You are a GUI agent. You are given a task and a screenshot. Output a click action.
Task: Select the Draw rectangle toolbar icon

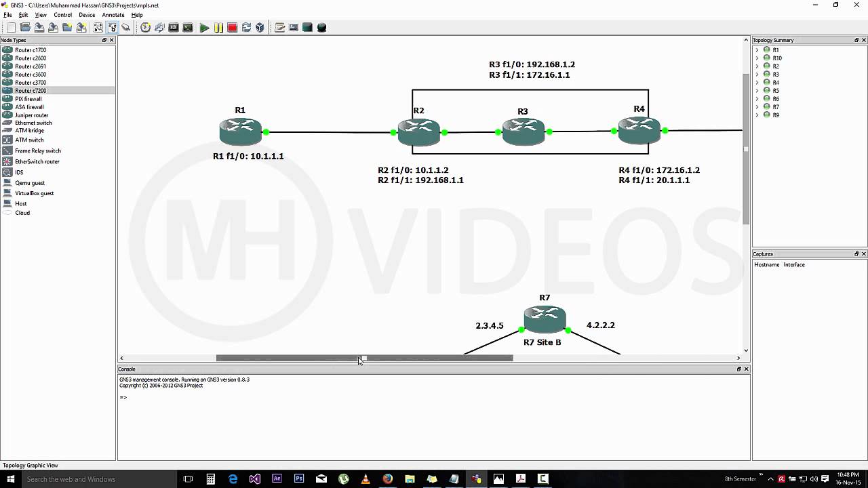point(307,28)
